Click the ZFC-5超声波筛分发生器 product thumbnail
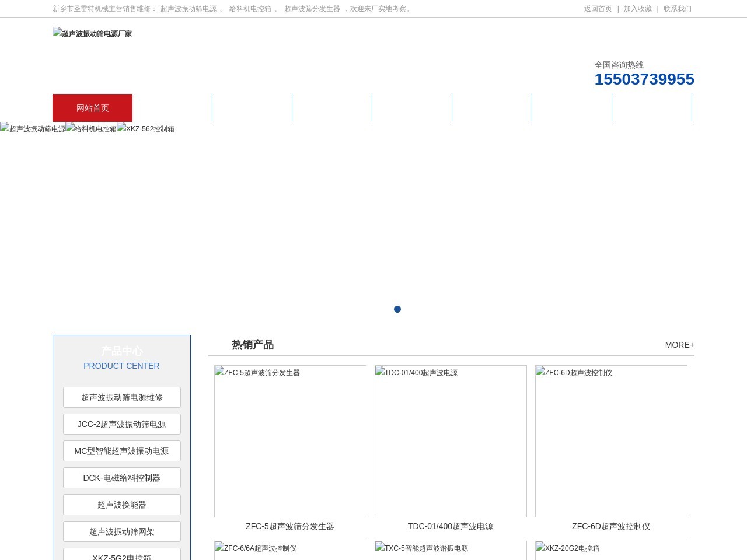This screenshot has width=747, height=560. point(290,441)
